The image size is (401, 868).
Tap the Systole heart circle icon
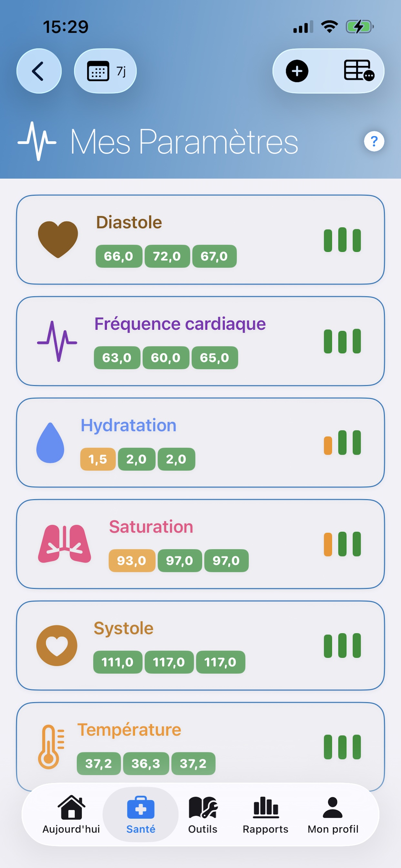coord(57,645)
